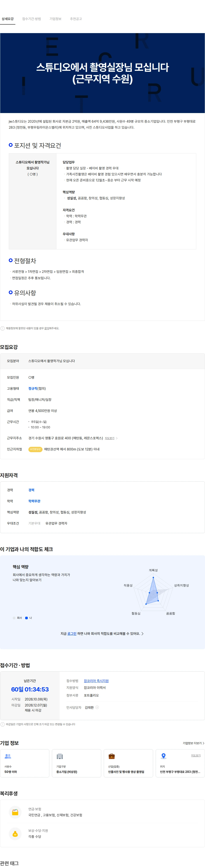The height and width of the screenshot is (868, 205).
Task: Click the 경력 link in 지원자격
Action: [x=31, y=490]
